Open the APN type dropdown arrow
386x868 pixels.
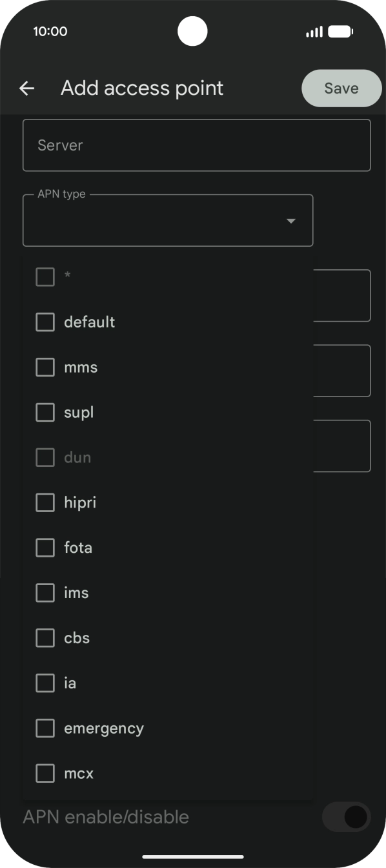click(291, 220)
